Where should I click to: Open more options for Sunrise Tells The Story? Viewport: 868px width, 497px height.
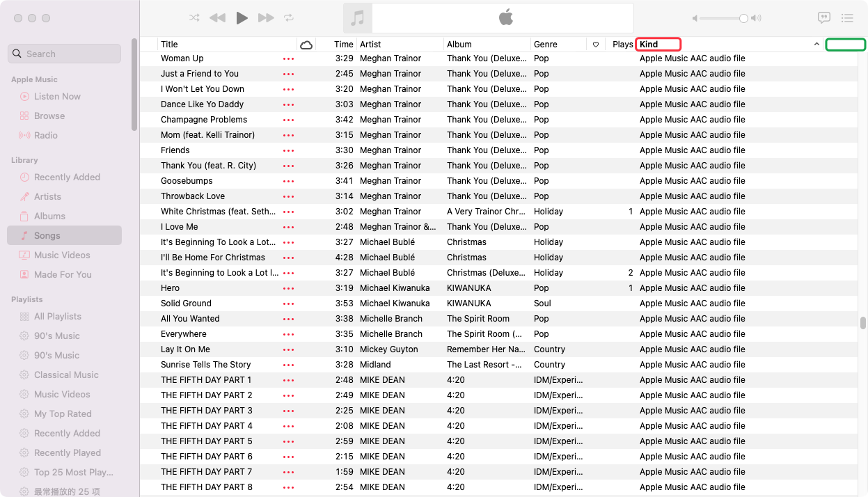(288, 365)
